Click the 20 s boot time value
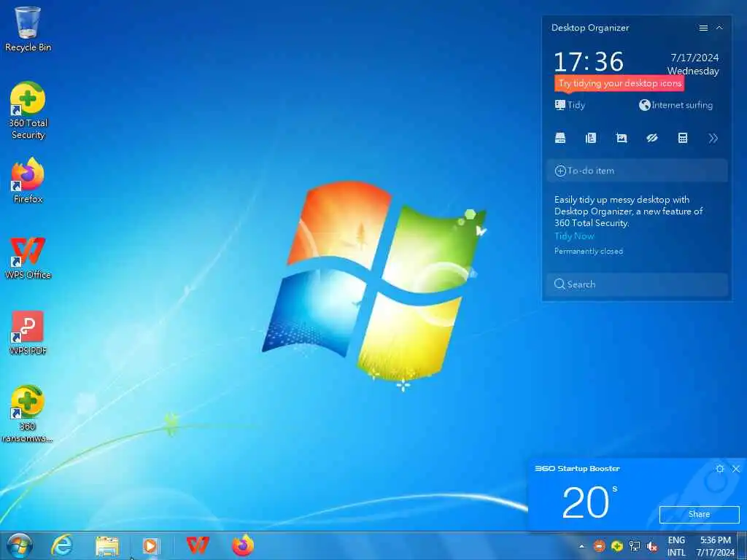 [589, 502]
